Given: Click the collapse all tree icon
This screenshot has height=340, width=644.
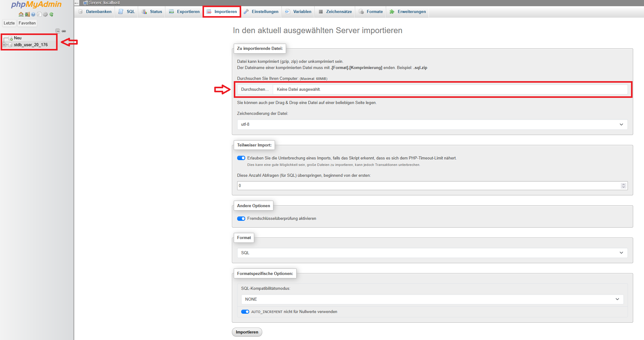Looking at the screenshot, I should [x=58, y=31].
